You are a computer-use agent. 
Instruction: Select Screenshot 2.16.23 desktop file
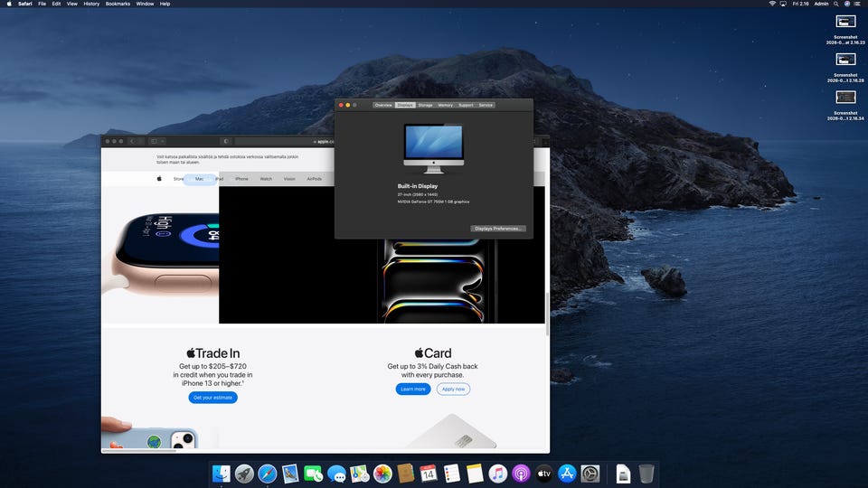[x=845, y=29]
